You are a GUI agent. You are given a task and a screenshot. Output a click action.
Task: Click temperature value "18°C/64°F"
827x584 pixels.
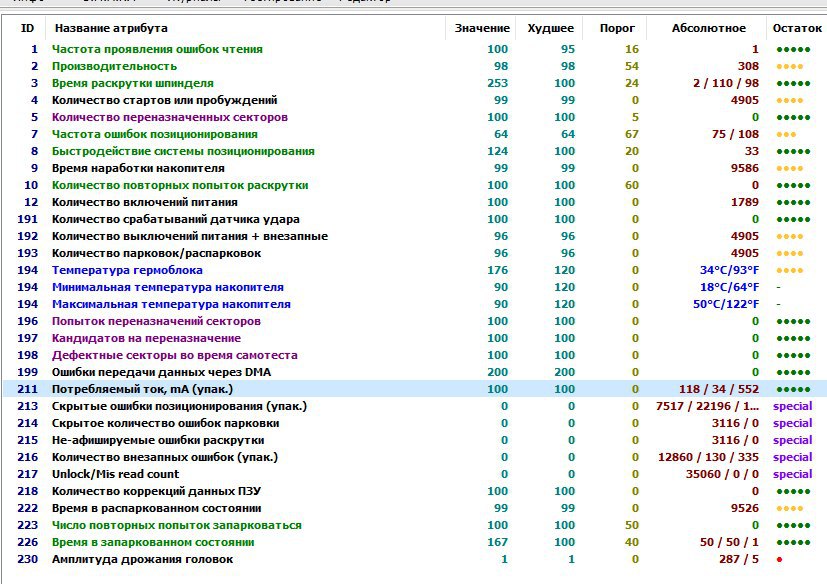coord(729,287)
